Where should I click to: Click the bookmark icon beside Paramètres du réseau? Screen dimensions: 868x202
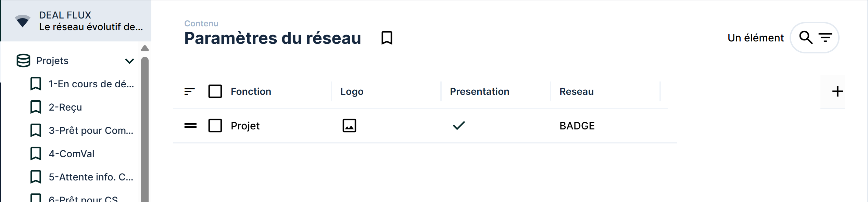tap(387, 38)
